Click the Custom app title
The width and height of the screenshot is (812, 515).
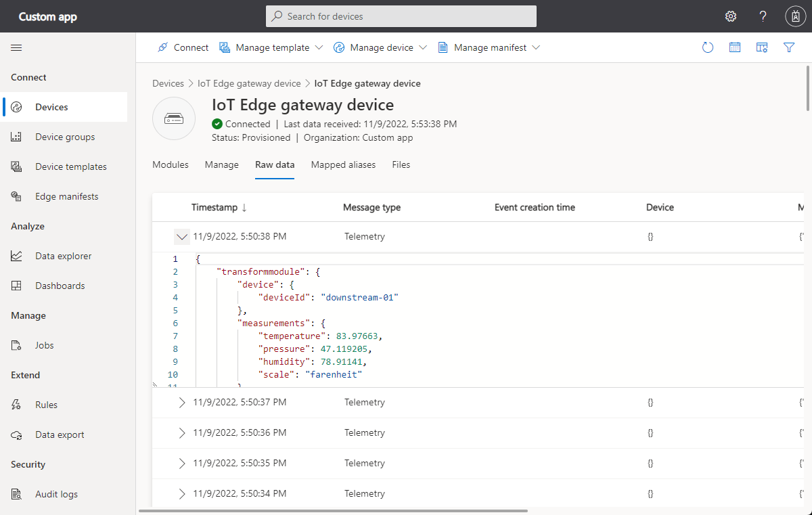pos(48,17)
